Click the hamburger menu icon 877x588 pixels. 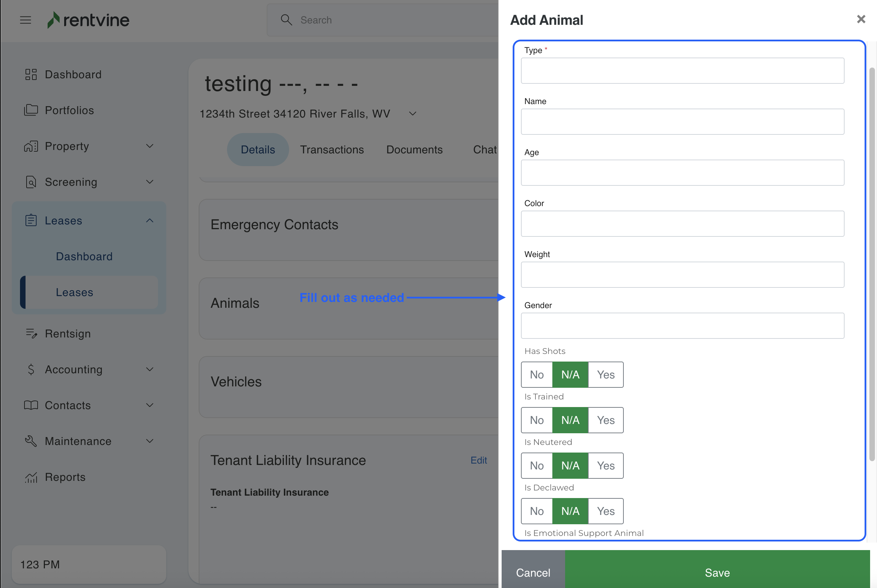pos(26,20)
